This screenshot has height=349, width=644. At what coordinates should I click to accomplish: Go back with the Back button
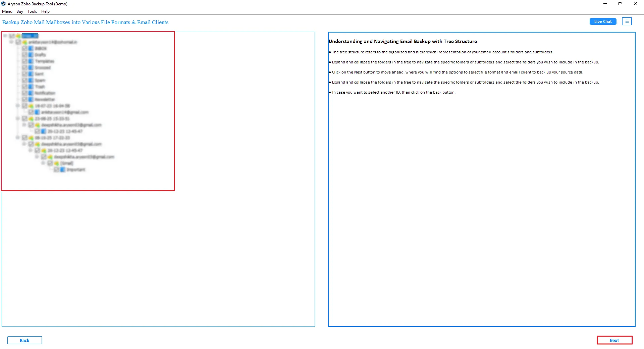pyautogui.click(x=24, y=340)
